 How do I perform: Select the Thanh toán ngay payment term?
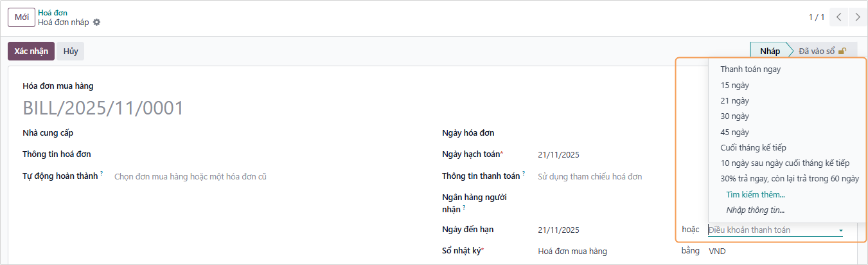pos(750,69)
